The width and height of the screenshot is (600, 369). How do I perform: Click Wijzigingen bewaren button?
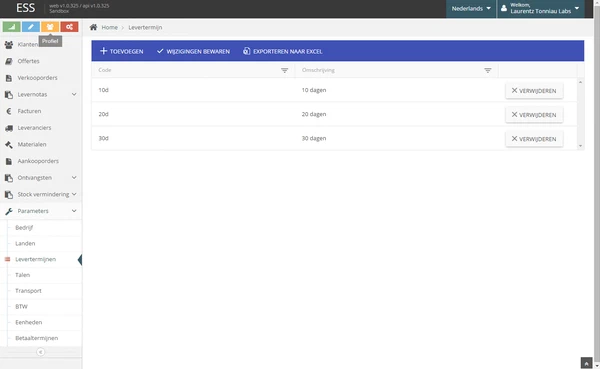[193, 51]
